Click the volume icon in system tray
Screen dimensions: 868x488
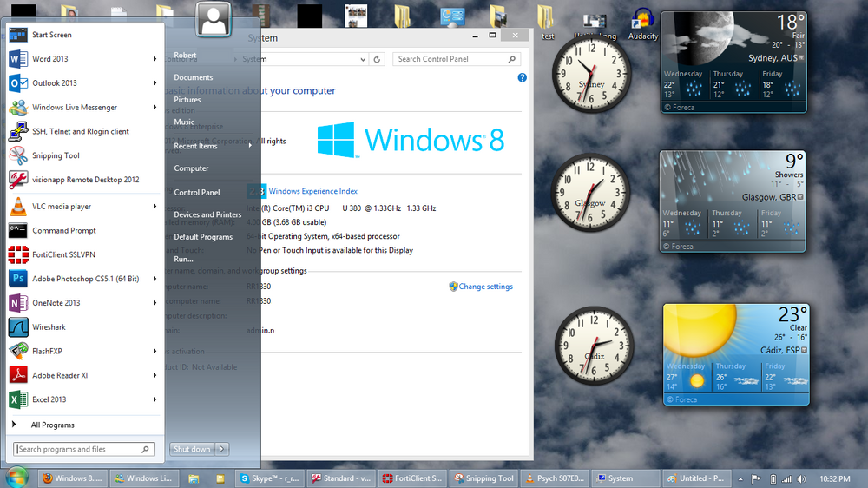pos(801,479)
